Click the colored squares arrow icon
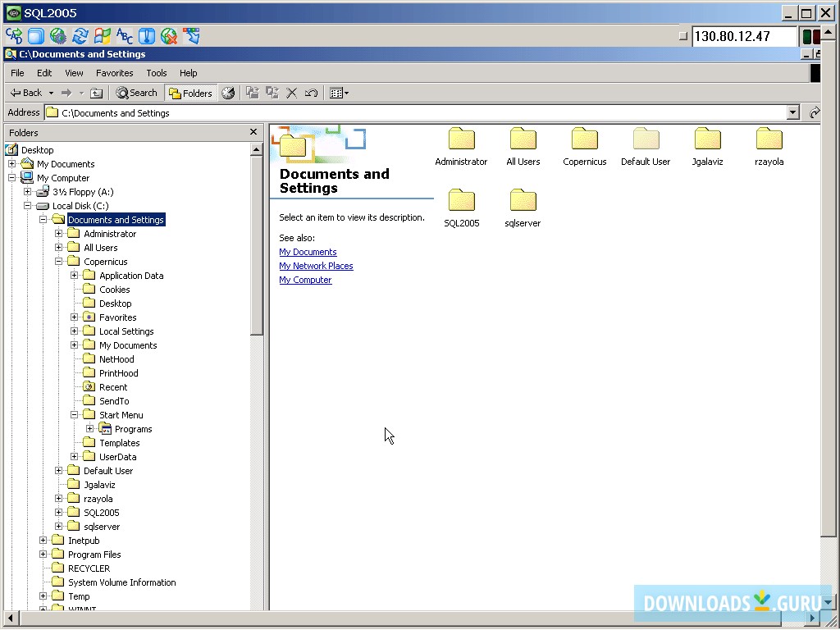Image resolution: width=840 pixels, height=630 pixels. pos(191,36)
